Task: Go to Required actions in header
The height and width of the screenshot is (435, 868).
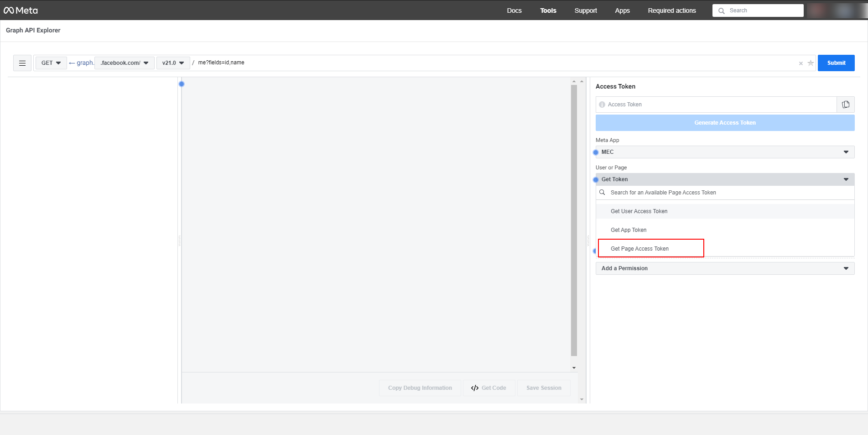Action: point(671,10)
